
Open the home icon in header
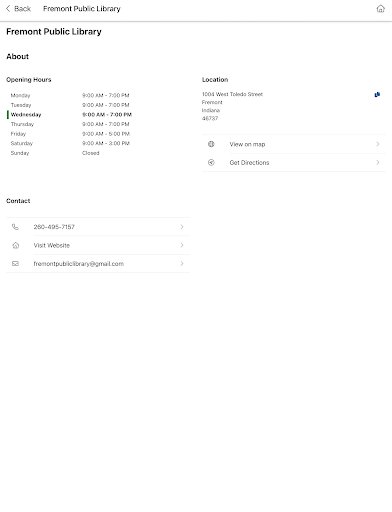(x=380, y=9)
